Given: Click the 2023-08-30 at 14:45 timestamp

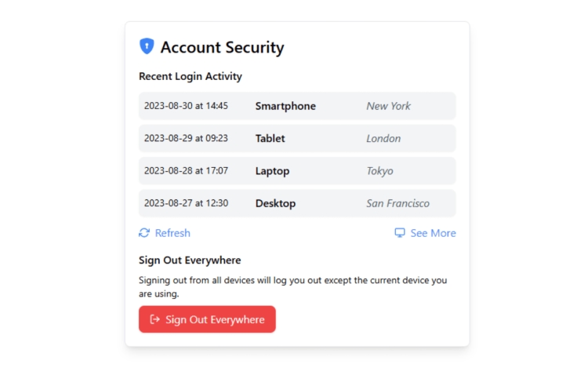Looking at the screenshot, I should point(186,106).
